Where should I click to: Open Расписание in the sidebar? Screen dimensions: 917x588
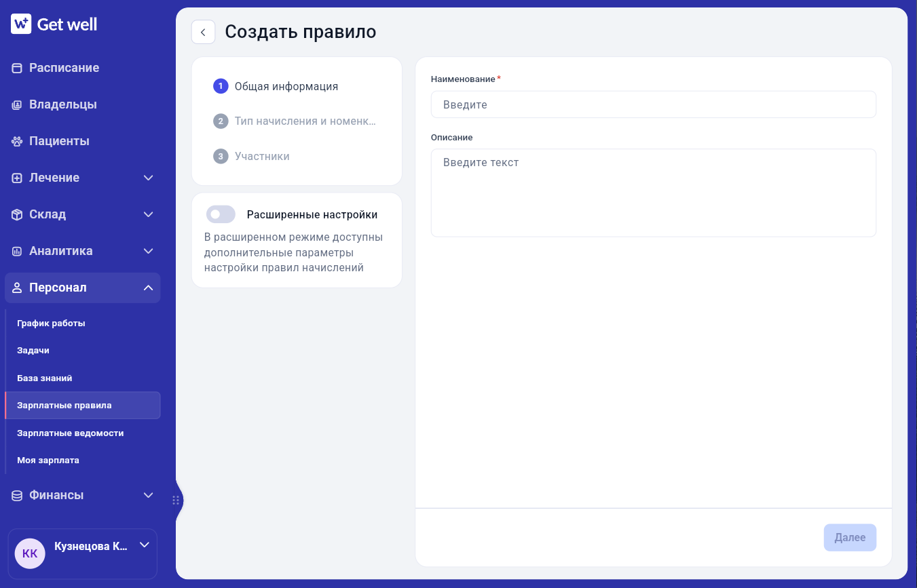(83, 68)
